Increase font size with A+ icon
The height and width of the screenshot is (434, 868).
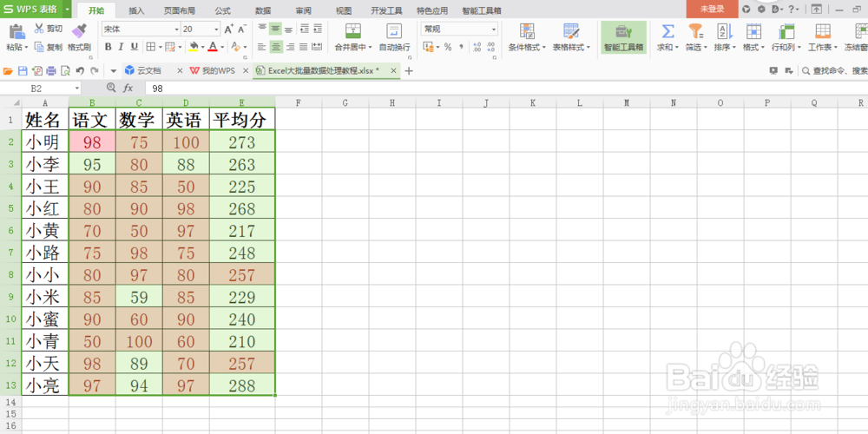tap(229, 30)
